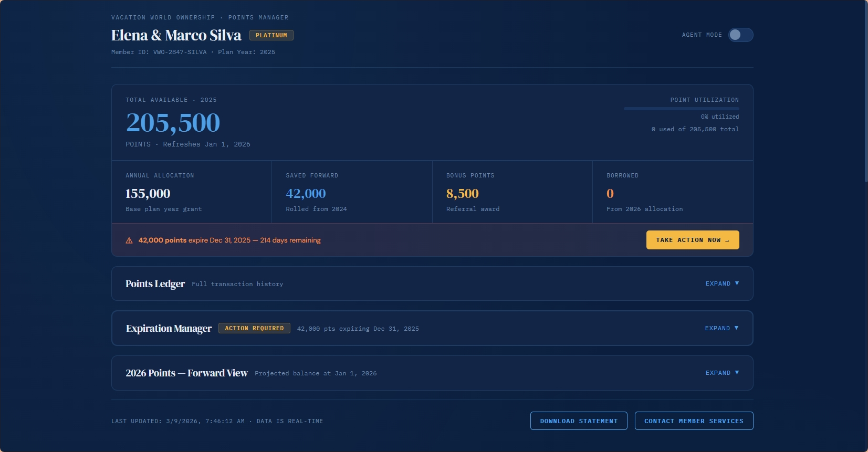
Task: Click the Elena & Marco Silva name heading
Action: click(176, 35)
